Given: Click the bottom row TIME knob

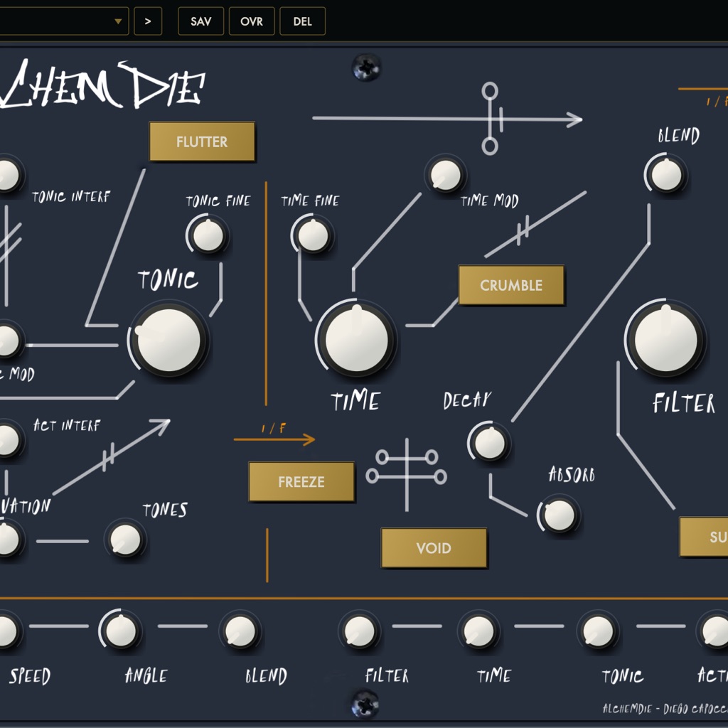Looking at the screenshot, I should point(478,631).
